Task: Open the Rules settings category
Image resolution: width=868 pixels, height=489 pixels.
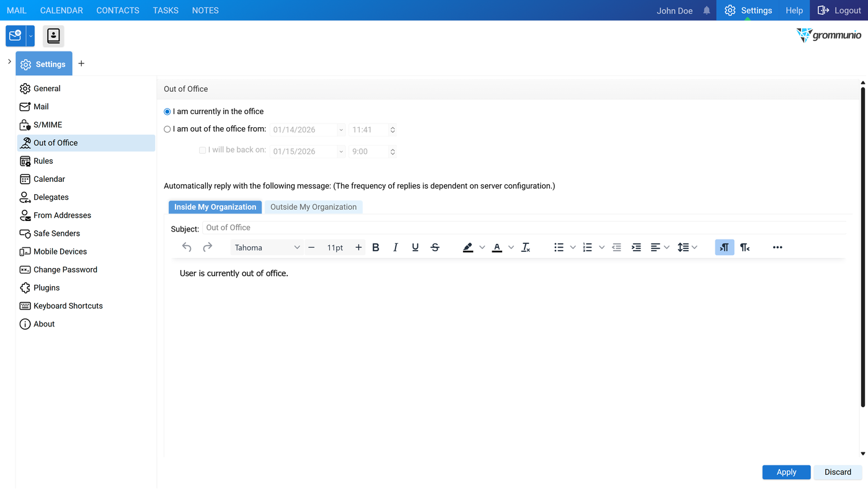Action: click(86, 161)
